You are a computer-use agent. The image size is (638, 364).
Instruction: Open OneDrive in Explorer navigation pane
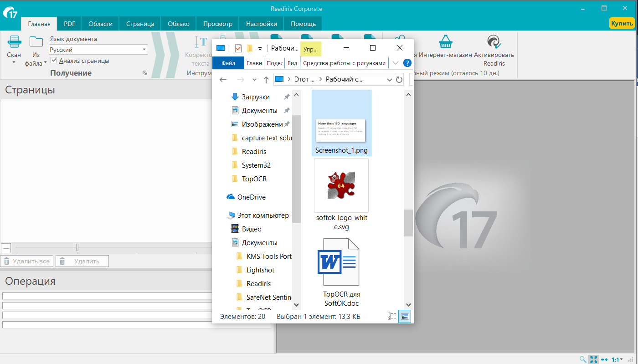(247, 197)
